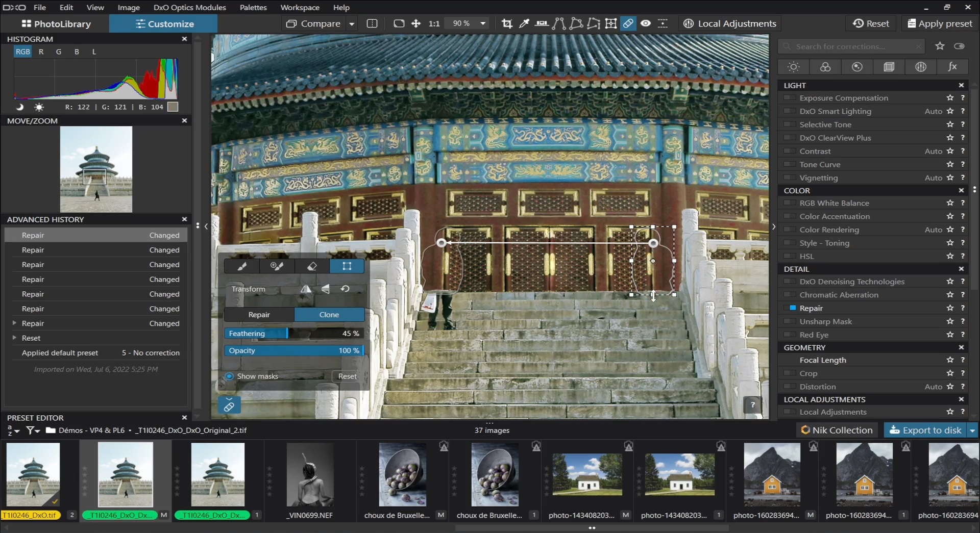
Task: Adjust the Feathering slider
Action: point(294,333)
